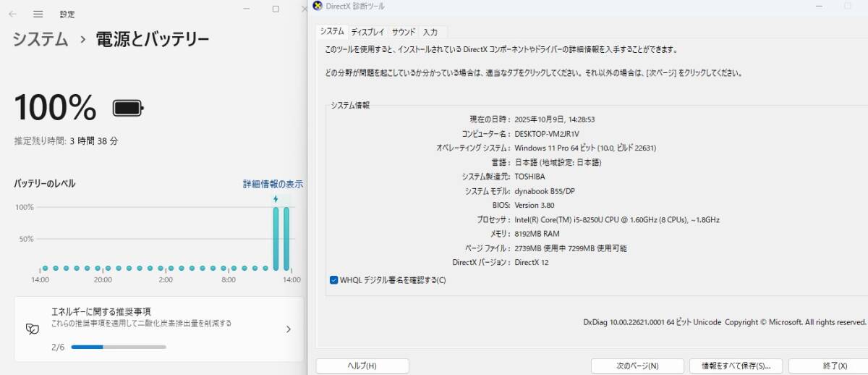Open the エネルギーに関する推奨事項 card
This screenshot has width=868, height=375.
pos(159,329)
